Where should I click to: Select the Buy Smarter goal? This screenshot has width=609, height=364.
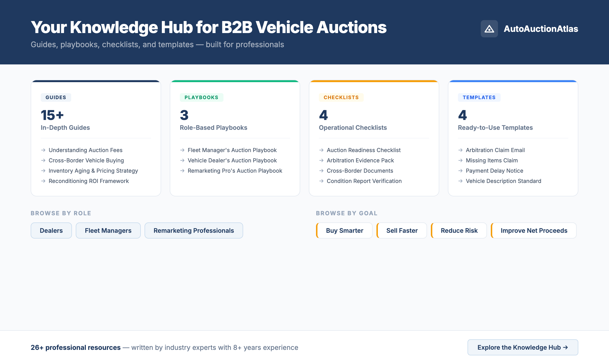coord(344,230)
